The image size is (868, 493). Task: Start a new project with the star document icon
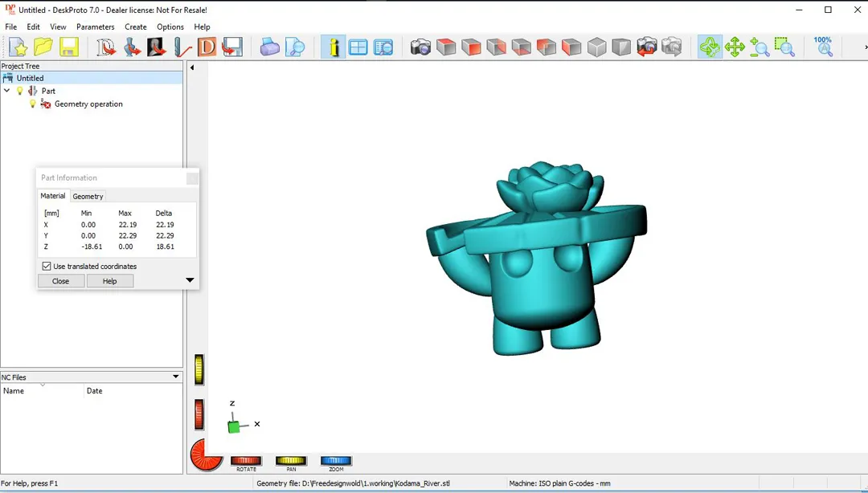pos(18,47)
